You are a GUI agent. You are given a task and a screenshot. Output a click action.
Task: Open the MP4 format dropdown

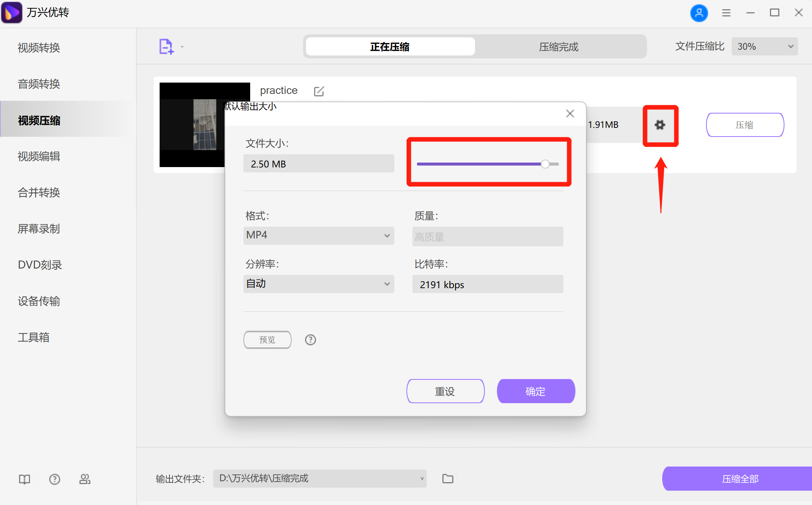(319, 235)
